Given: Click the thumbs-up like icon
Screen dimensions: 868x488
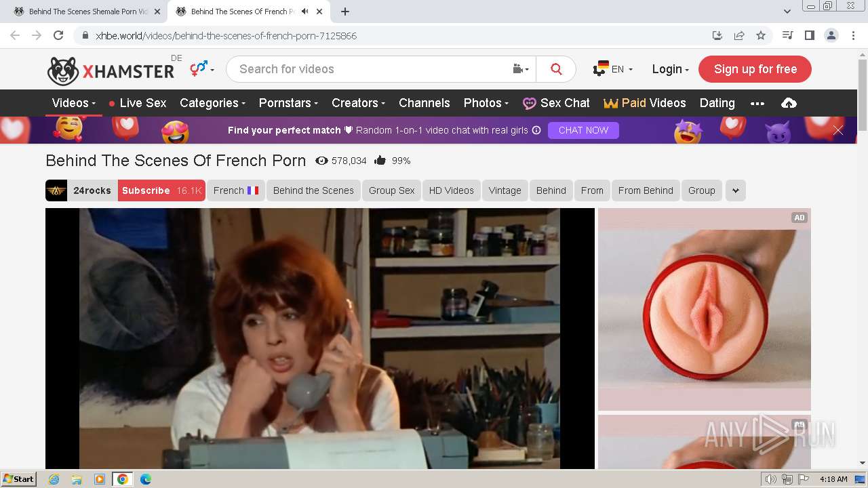Looking at the screenshot, I should (380, 161).
